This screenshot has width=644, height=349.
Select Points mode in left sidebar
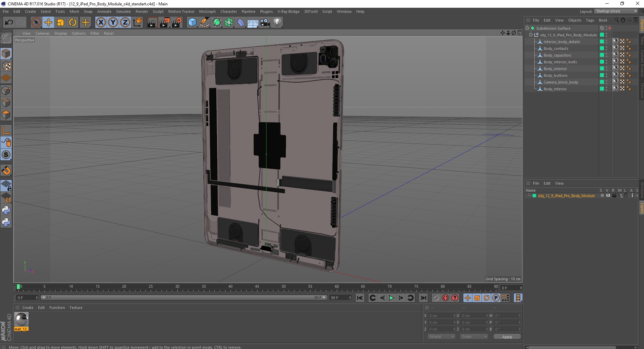pos(6,91)
